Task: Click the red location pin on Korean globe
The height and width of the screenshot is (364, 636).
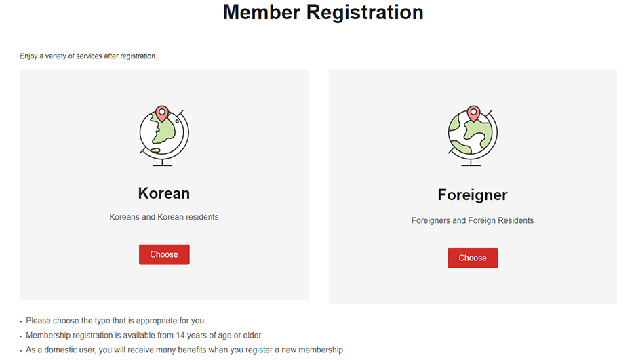Action: click(161, 113)
